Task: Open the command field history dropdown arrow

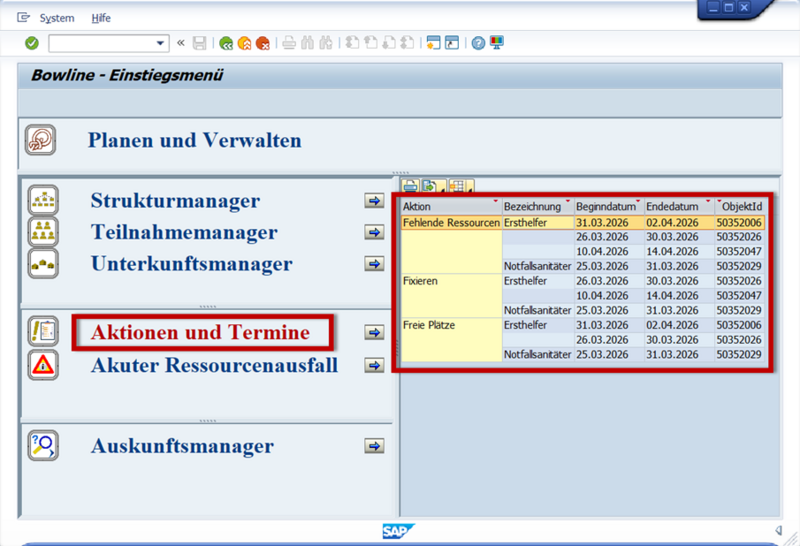Action: 161,43
